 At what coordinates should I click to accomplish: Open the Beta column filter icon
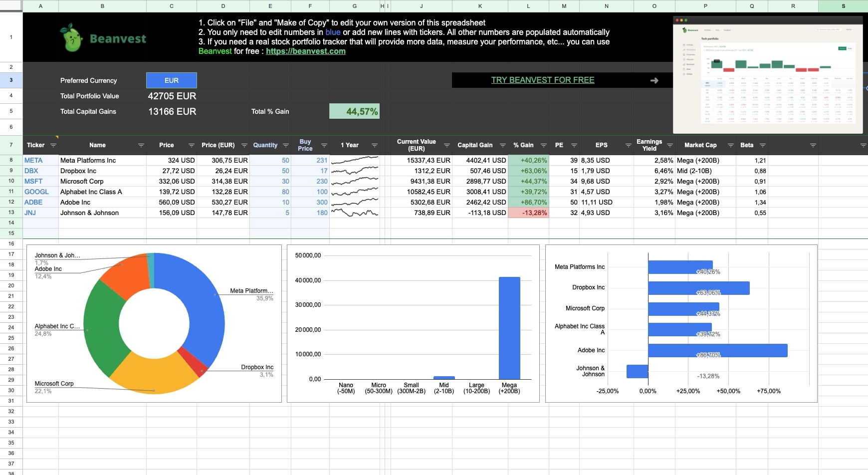pos(763,145)
